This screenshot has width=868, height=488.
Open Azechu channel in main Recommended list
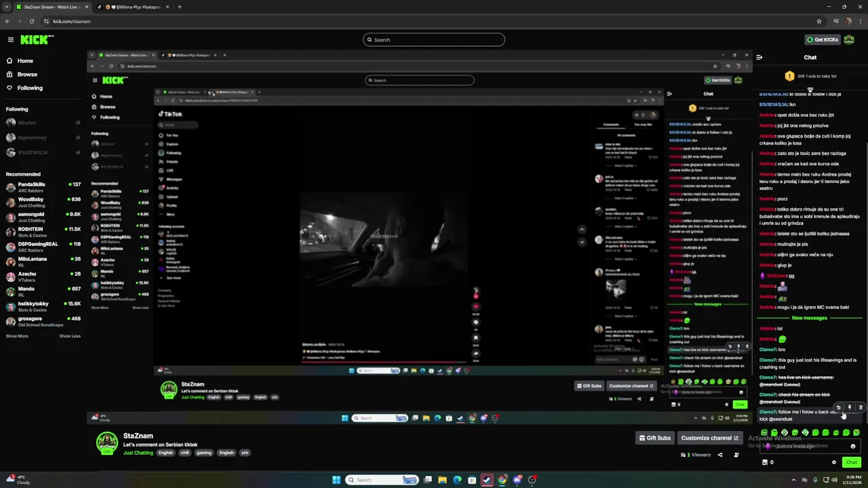pyautogui.click(x=42, y=277)
